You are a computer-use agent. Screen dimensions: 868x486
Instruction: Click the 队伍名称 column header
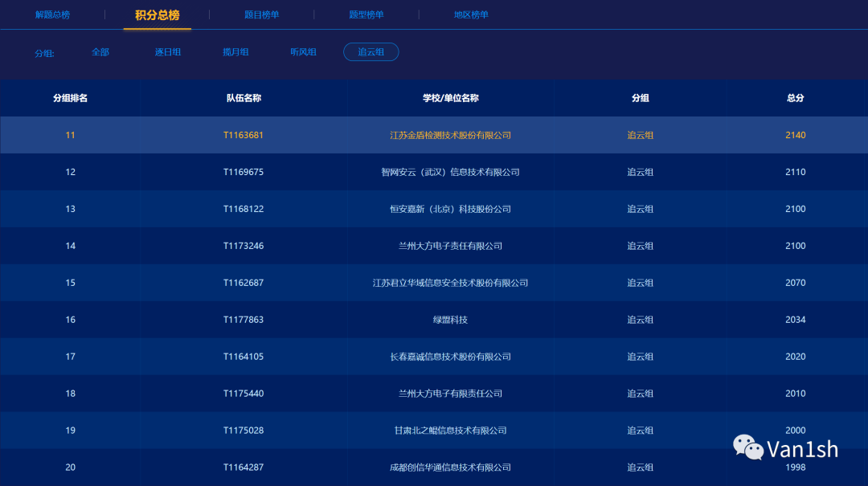[243, 98]
